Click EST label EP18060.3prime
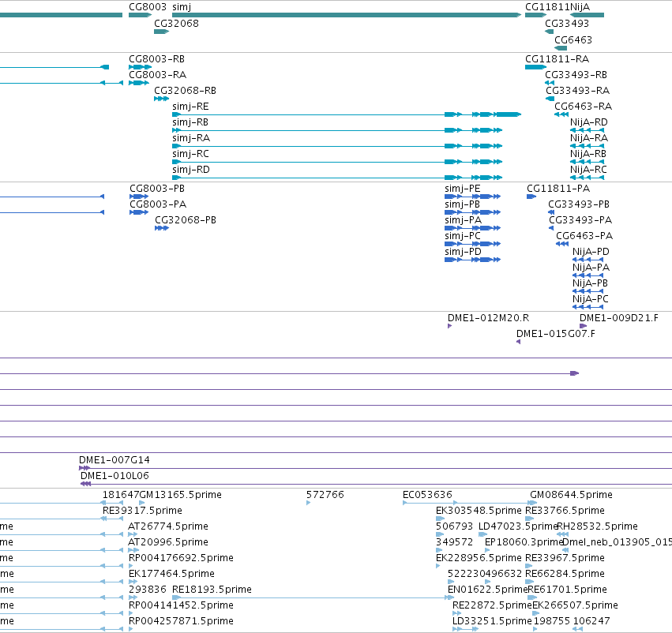672x633 pixels. click(x=524, y=543)
